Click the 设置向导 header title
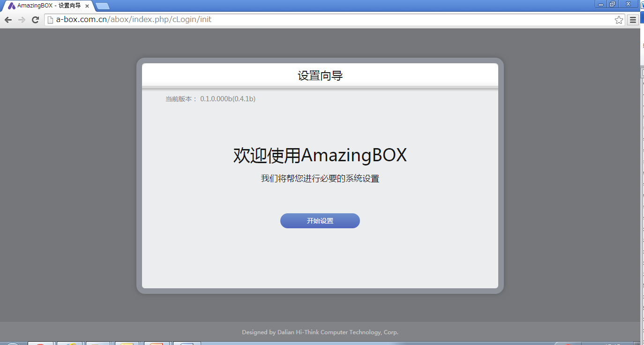The width and height of the screenshot is (644, 345). (320, 75)
